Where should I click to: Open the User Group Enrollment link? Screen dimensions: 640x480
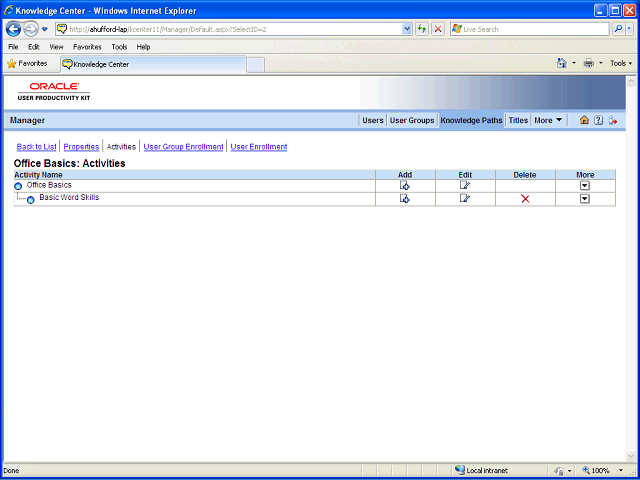[183, 147]
